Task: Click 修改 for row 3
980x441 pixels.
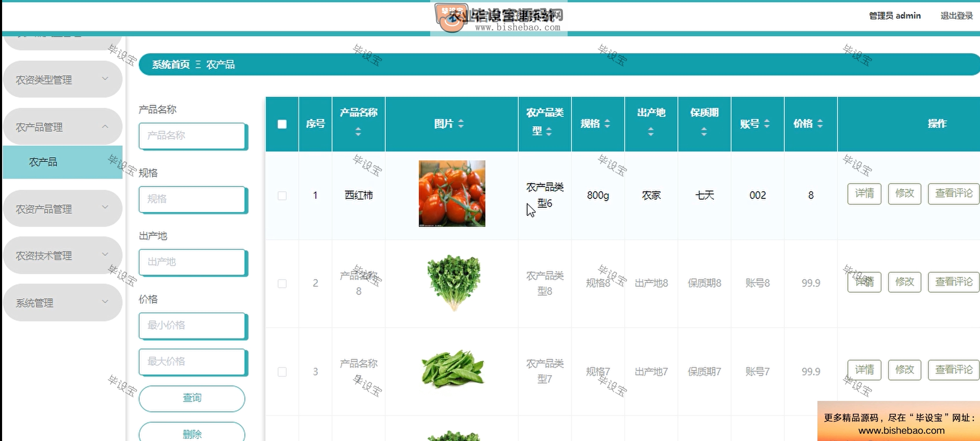Action: 904,370
